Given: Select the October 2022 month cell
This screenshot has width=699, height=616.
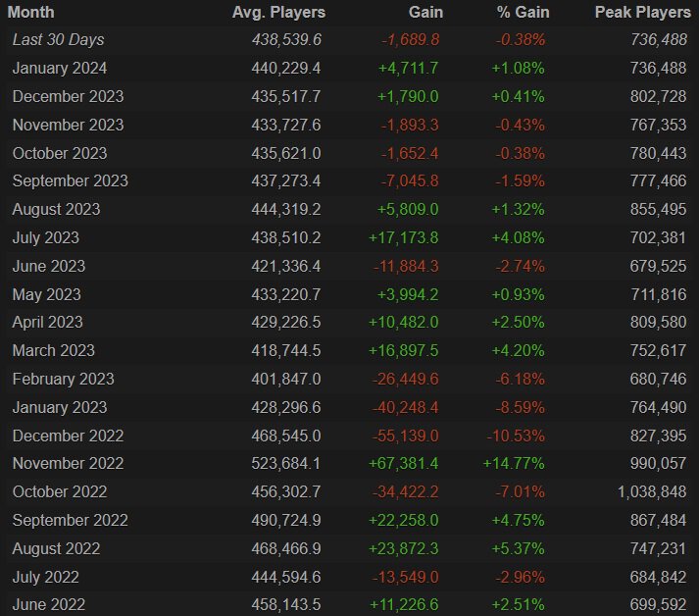Looking at the screenshot, I should 60,492.
